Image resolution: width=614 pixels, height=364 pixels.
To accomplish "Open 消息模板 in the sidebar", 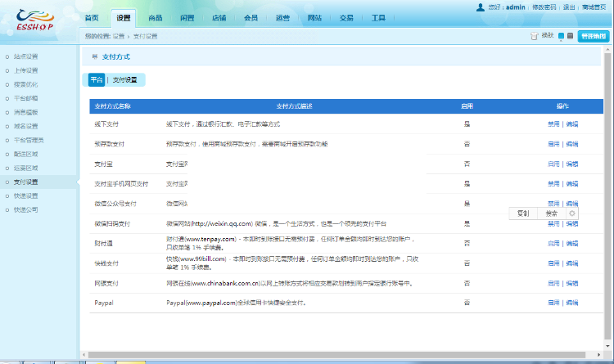I will [26, 112].
